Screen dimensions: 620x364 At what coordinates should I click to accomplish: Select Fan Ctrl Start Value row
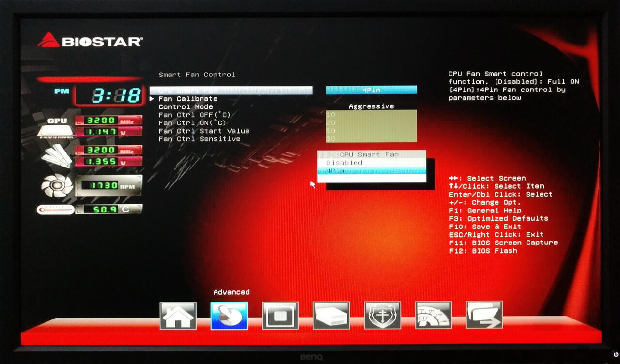tap(204, 131)
